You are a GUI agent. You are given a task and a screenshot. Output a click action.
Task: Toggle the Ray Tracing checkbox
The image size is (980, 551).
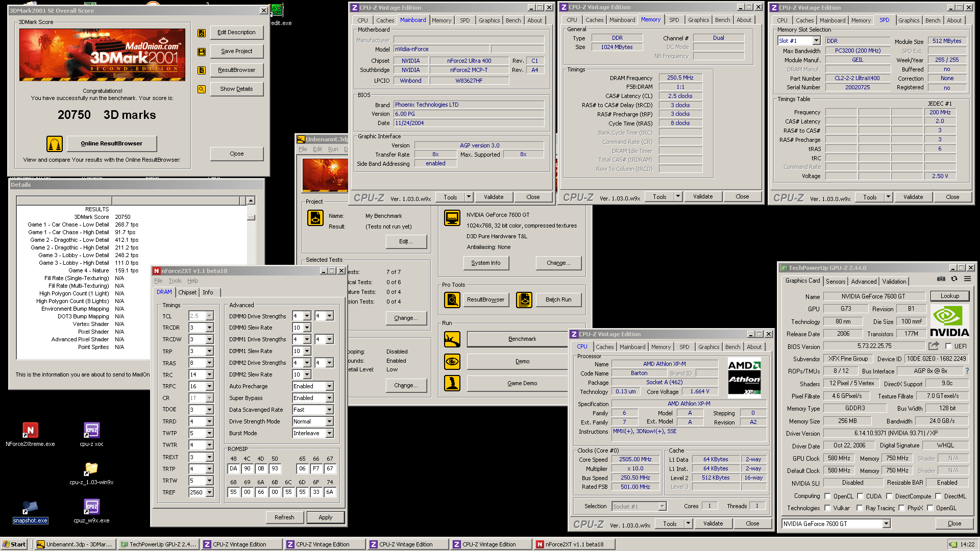[860, 508]
